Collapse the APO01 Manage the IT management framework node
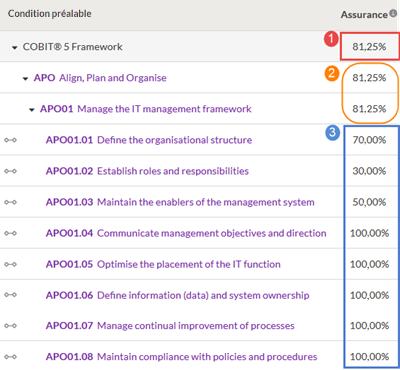Screen dimensions: 400x370 (x=32, y=110)
